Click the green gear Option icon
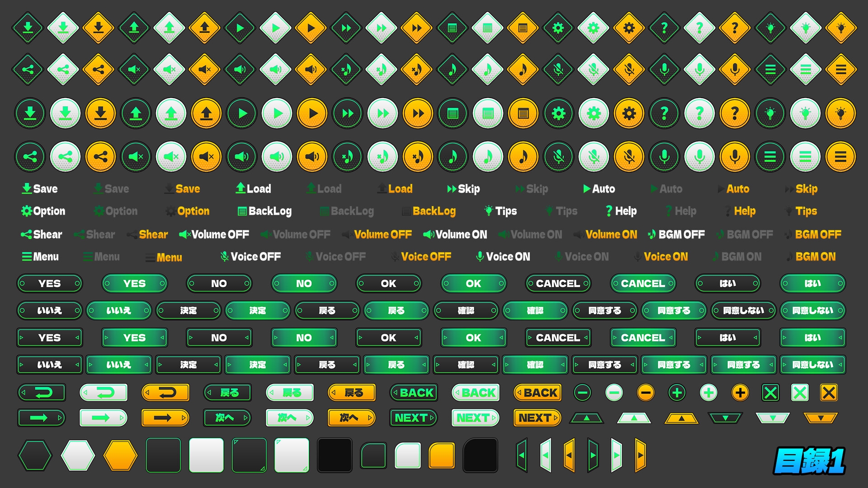The image size is (868, 488). (x=557, y=28)
